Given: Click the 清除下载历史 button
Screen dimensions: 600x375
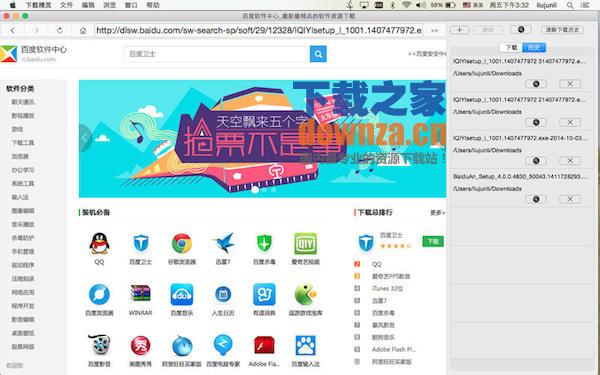Looking at the screenshot, I should 562,29.
